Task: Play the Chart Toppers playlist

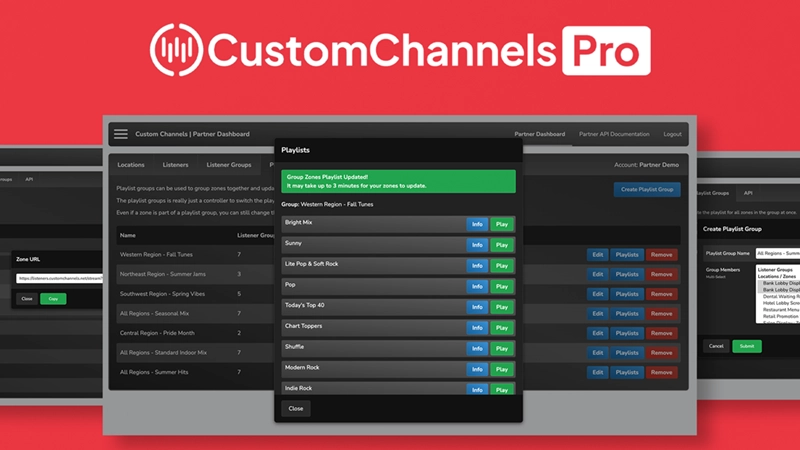Action: pyautogui.click(x=502, y=328)
